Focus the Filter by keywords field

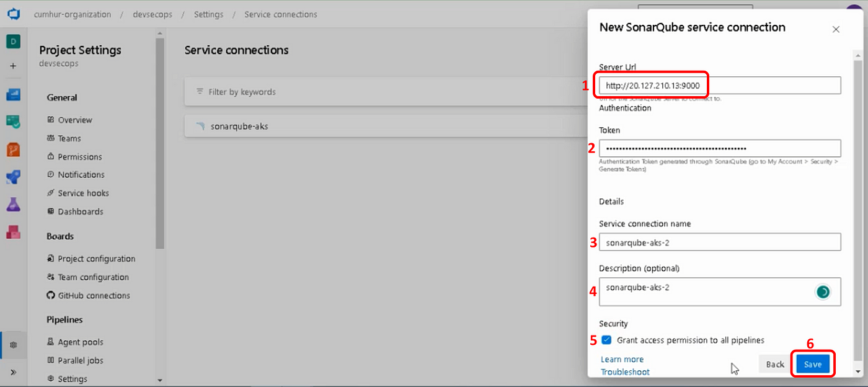pyautogui.click(x=386, y=92)
